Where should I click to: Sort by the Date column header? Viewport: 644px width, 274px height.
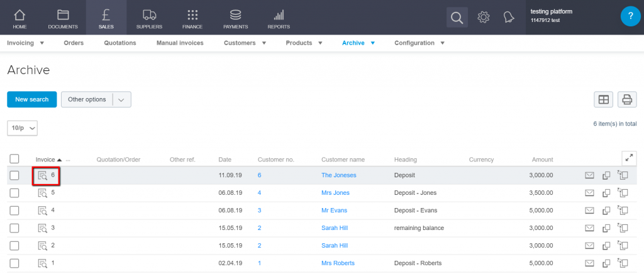(x=225, y=160)
